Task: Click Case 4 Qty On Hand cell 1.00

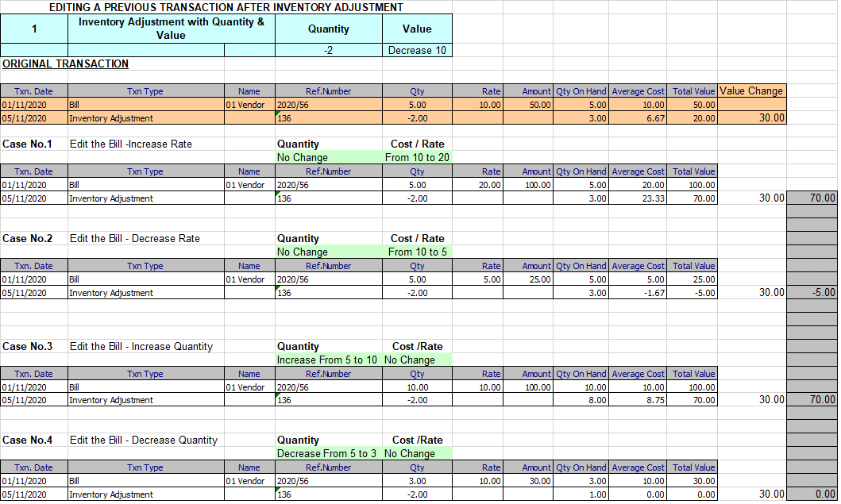Action: pyautogui.click(x=581, y=494)
